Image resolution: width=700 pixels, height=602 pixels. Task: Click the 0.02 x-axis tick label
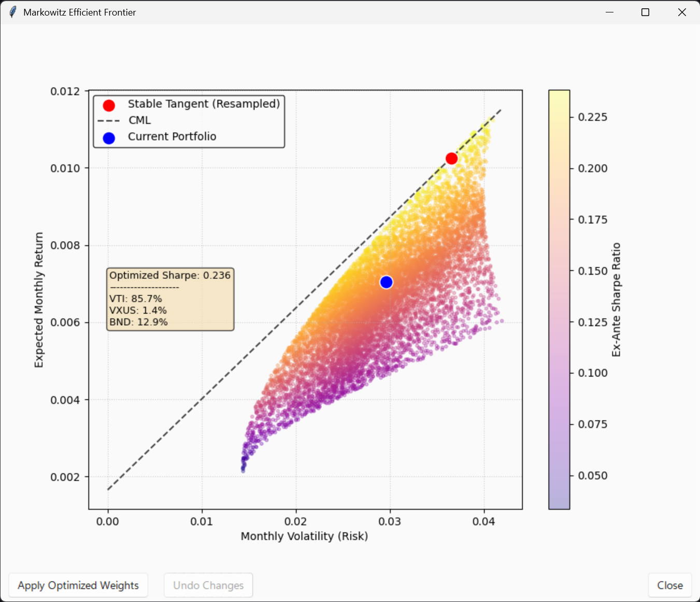(x=296, y=522)
